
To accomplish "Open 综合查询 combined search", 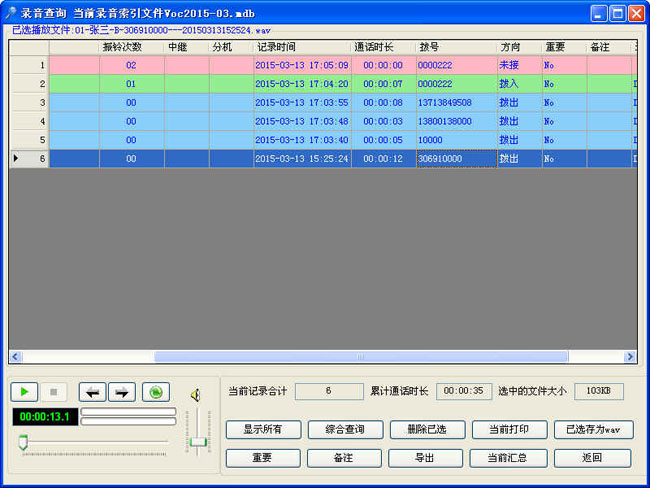I will (344, 430).
